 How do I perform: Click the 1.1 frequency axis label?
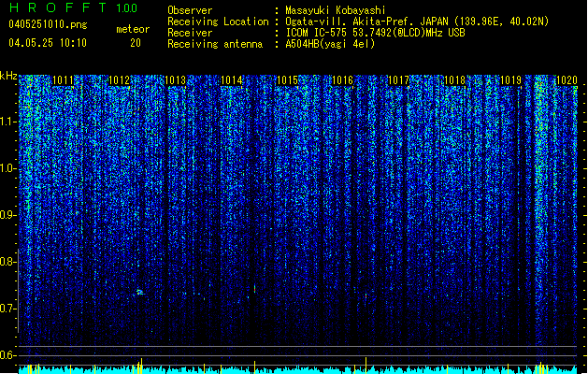click(x=8, y=122)
